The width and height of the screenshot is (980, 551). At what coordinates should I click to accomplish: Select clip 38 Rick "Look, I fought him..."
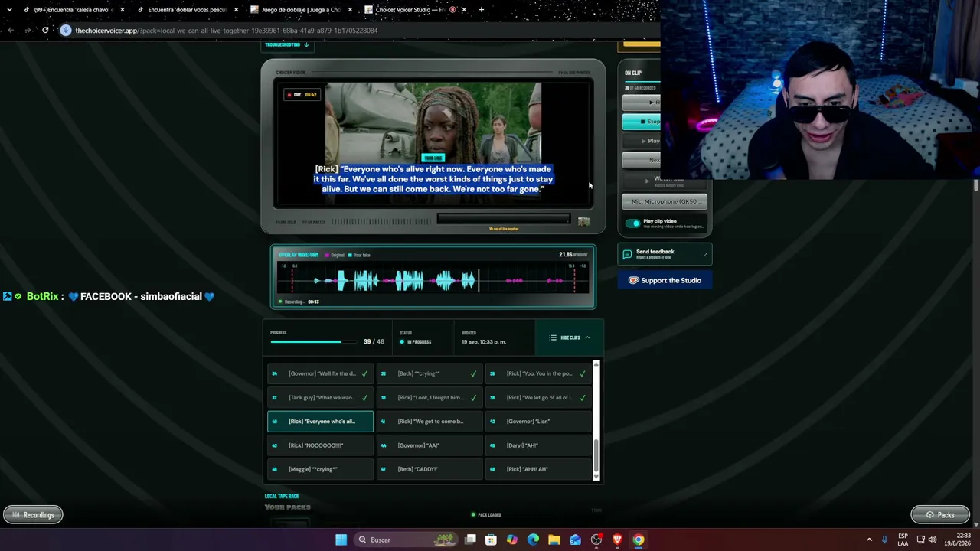(x=429, y=397)
